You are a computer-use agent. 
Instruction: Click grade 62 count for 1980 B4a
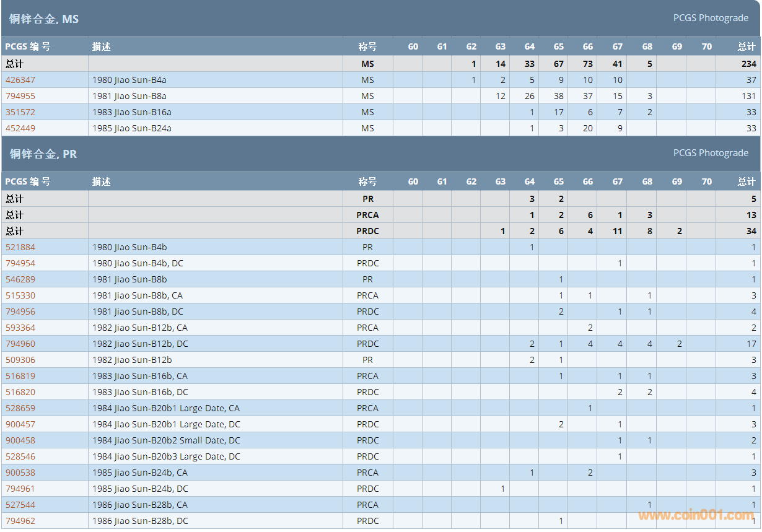pos(473,80)
